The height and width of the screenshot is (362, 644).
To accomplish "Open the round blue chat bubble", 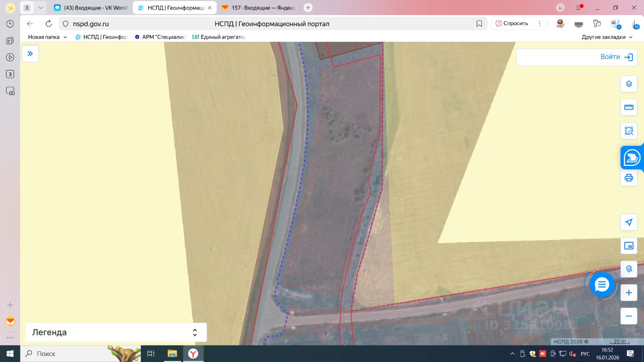I will [x=602, y=285].
